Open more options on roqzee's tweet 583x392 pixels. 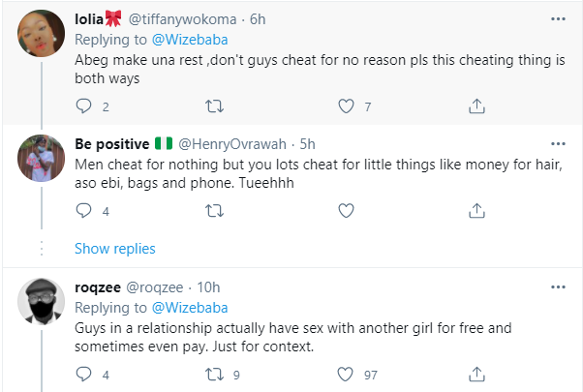(x=558, y=287)
